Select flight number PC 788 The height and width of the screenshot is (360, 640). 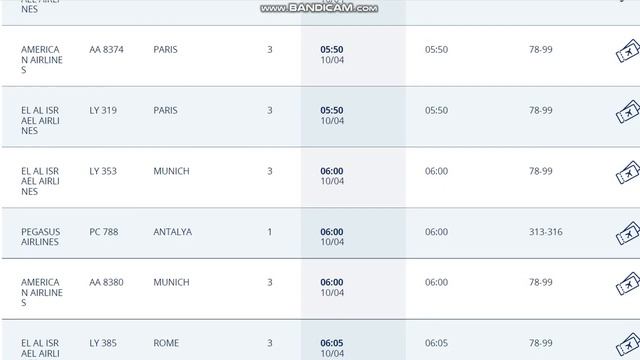[x=104, y=232]
